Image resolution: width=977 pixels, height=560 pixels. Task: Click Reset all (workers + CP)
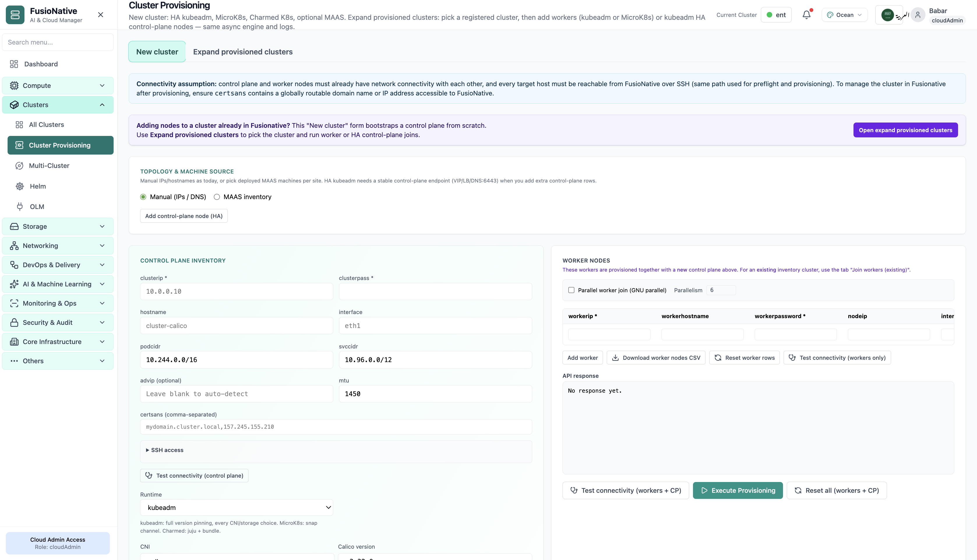(837, 490)
